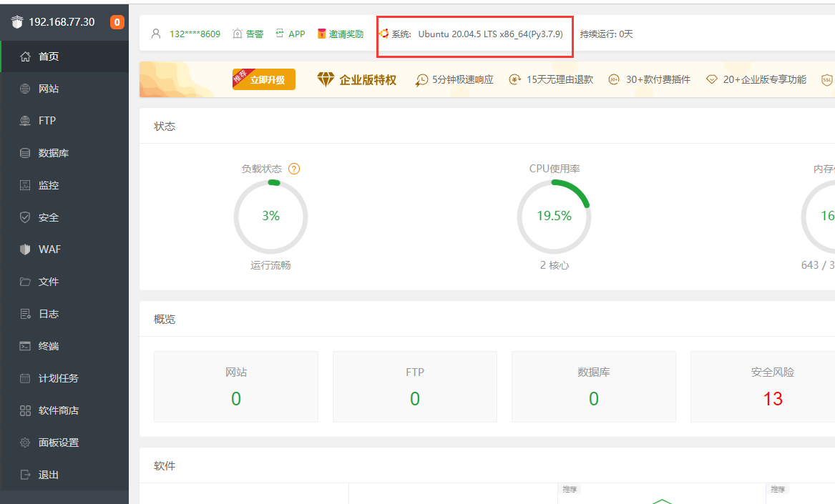Screen dimensions: 835x504
Task: Click the FTP globe icon in sidebar
Action: pos(25,121)
